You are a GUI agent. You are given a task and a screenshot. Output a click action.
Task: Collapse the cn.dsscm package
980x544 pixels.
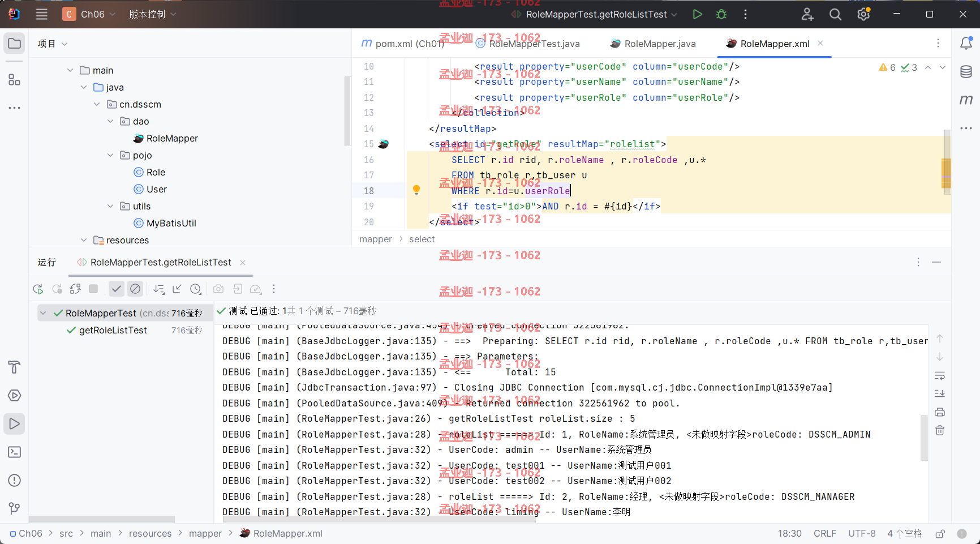tap(97, 104)
